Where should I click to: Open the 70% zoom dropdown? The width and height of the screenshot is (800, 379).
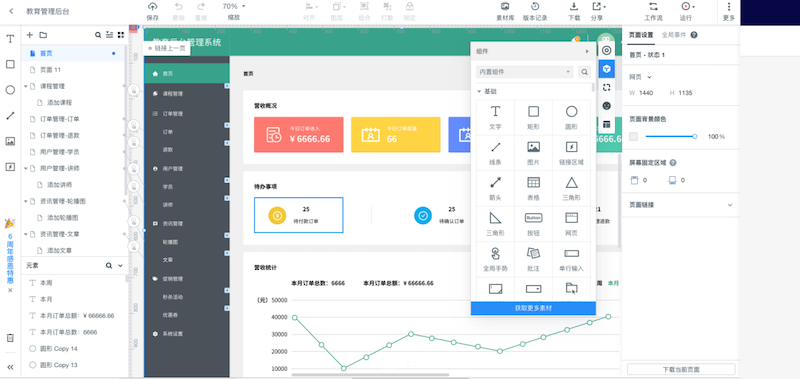tap(234, 7)
